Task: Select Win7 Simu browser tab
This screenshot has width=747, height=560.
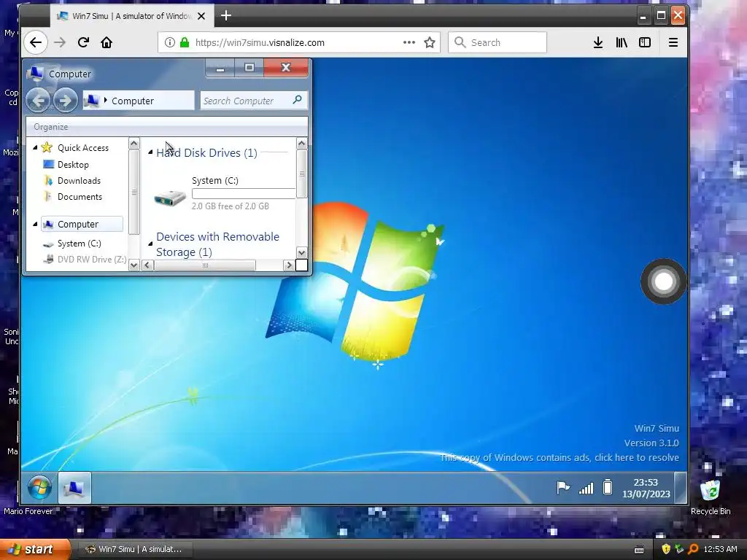Action: click(x=131, y=16)
